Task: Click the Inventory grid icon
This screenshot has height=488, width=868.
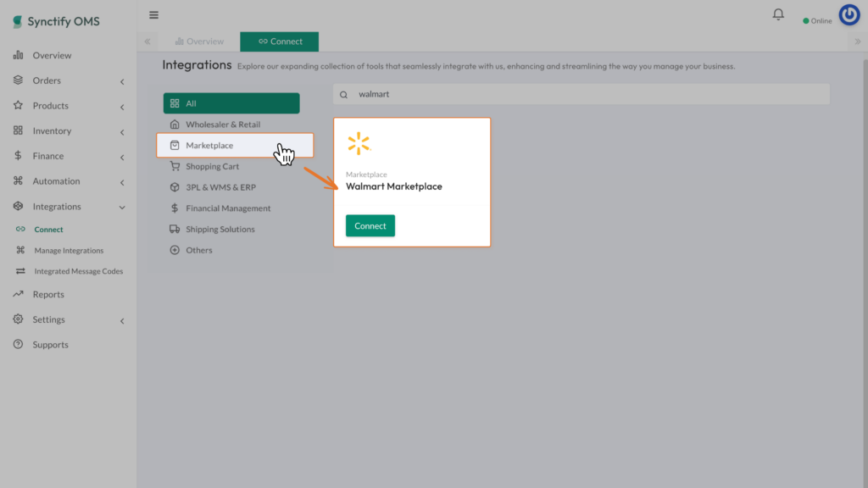Action: [19, 130]
